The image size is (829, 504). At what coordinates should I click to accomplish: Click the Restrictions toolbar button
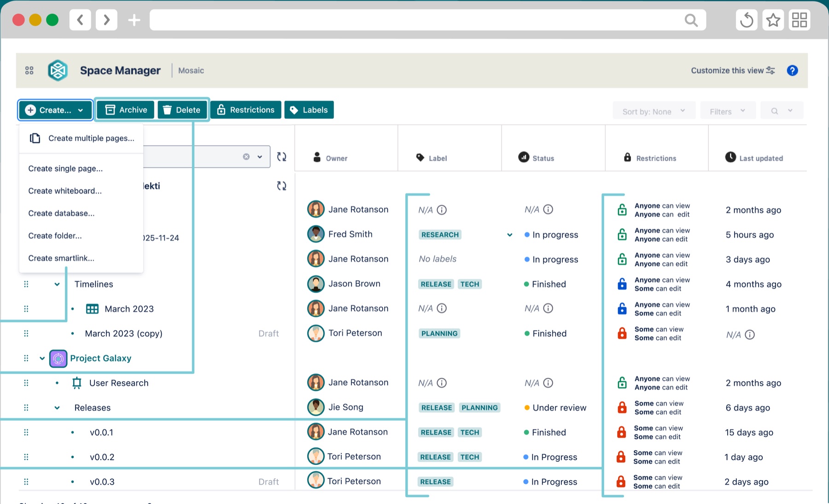[246, 110]
